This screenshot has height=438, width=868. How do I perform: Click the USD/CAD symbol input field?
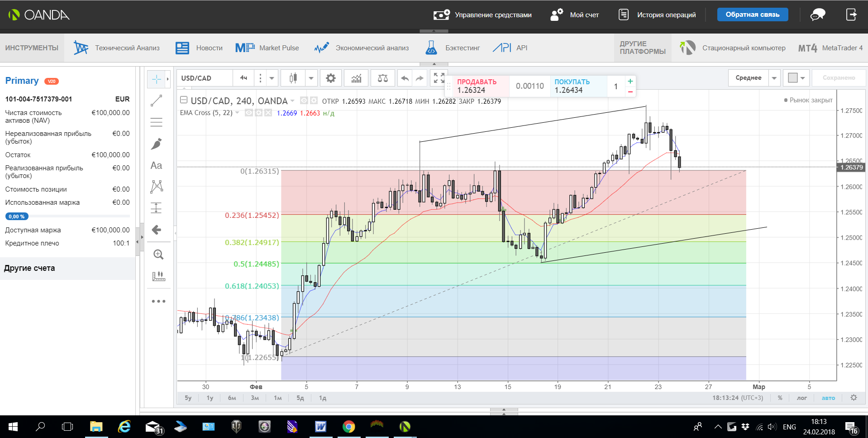(205, 78)
